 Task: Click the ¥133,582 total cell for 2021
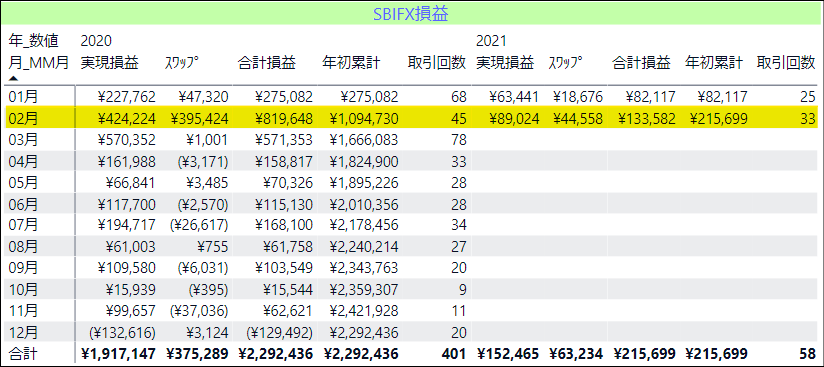646,119
